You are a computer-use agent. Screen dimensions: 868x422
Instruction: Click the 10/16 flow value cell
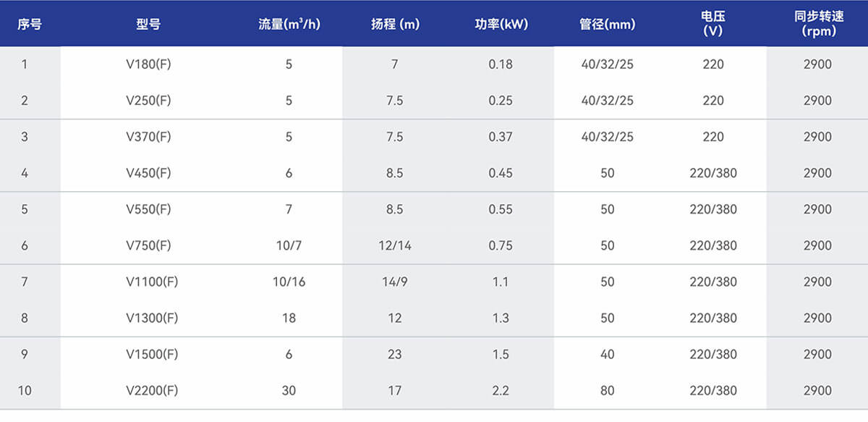(x=289, y=282)
